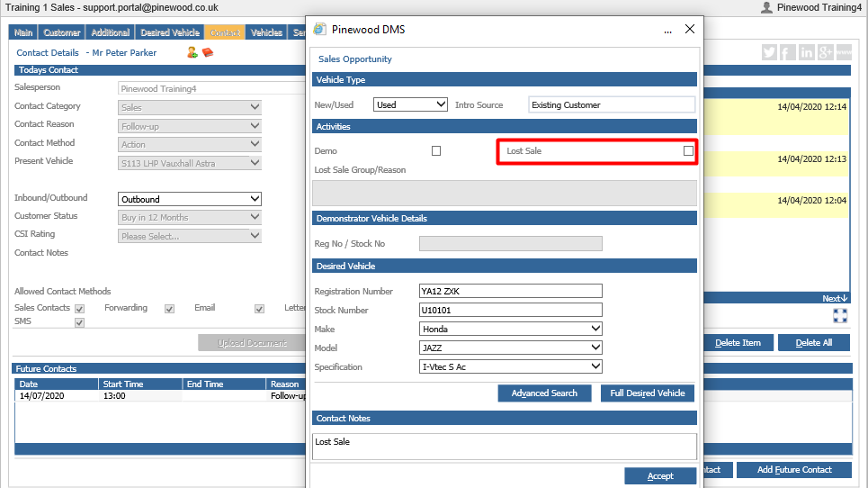Open the Customer Status dropdown

189,217
